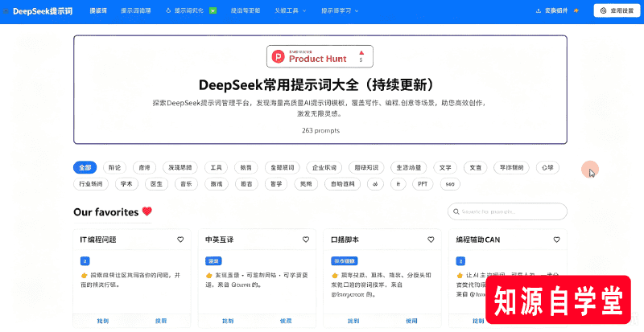Image resolution: width=644 pixels, height=332 pixels.
Task: Select the 全部 category filter
Action: click(85, 167)
